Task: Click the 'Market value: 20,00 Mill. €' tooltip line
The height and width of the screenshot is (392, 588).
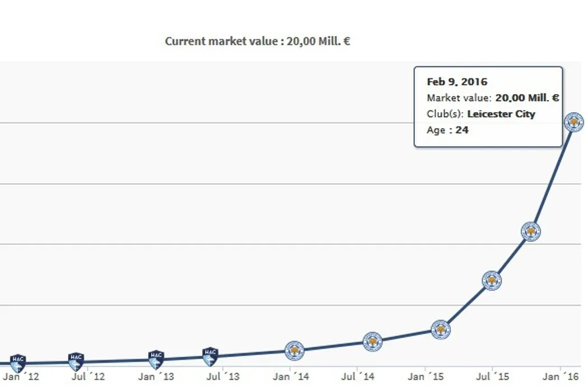Action: tap(493, 98)
